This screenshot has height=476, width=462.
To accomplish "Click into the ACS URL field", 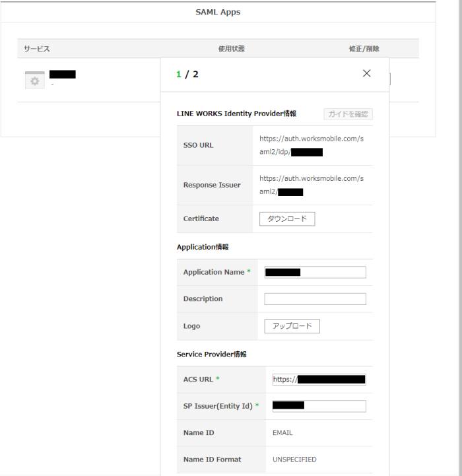I will (x=319, y=380).
